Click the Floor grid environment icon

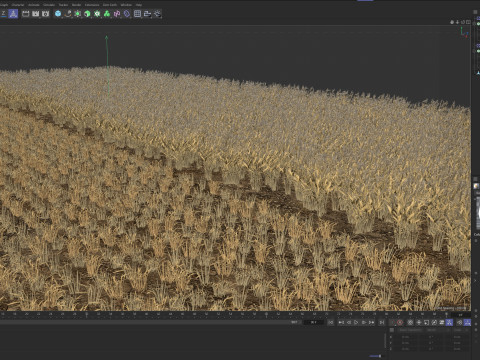137,14
